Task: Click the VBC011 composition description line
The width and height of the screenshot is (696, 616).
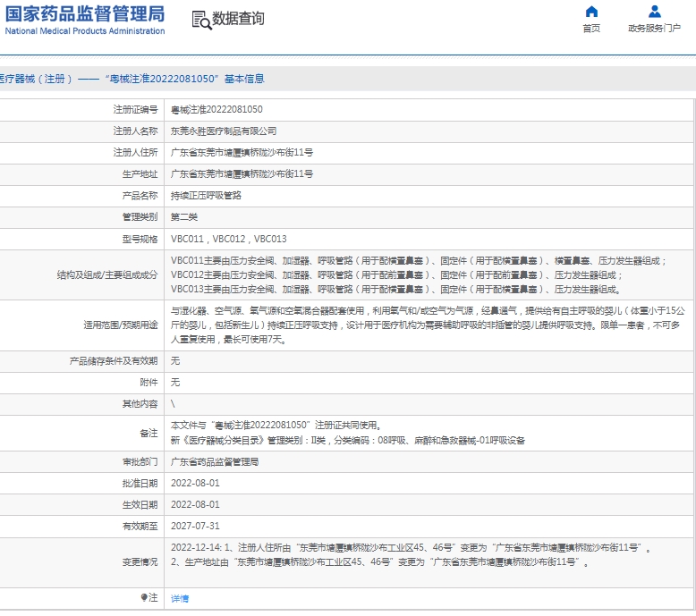Action: tap(418, 261)
